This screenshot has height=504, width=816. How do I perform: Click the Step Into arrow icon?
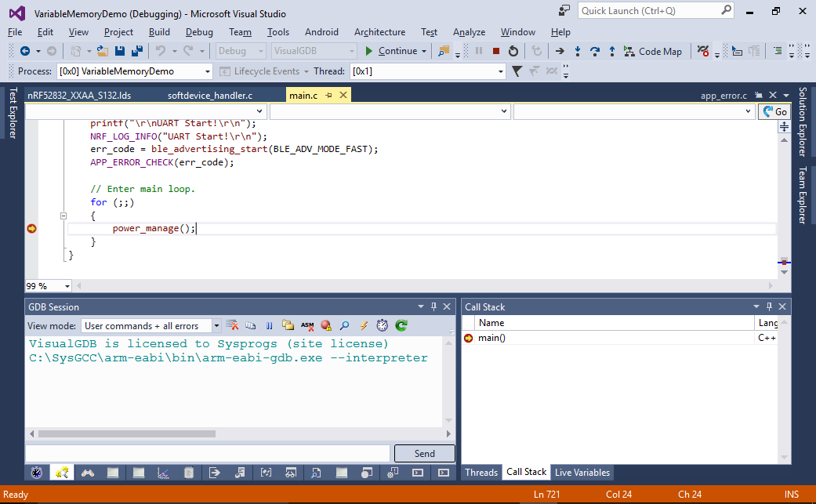tap(577, 51)
